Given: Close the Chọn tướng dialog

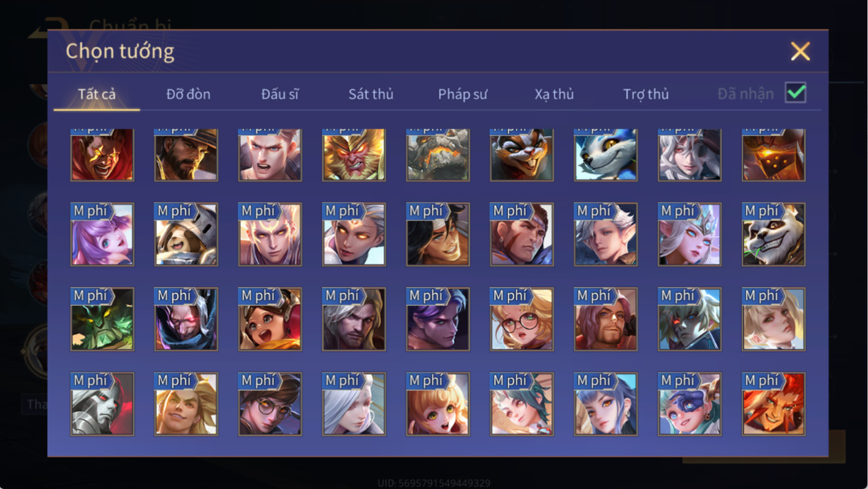Looking at the screenshot, I should [x=800, y=51].
